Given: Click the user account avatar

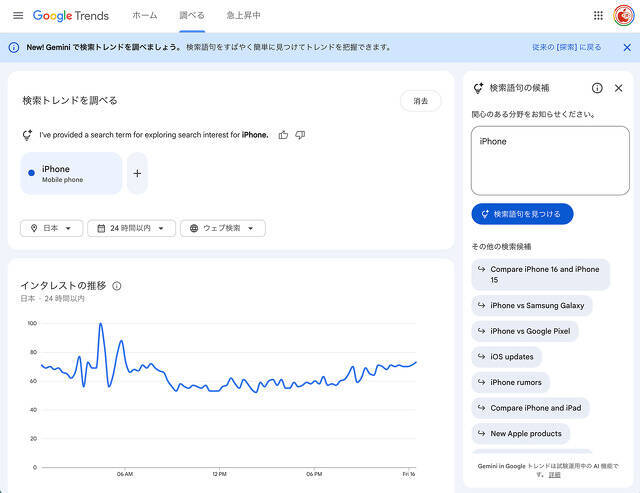Looking at the screenshot, I should tap(624, 16).
